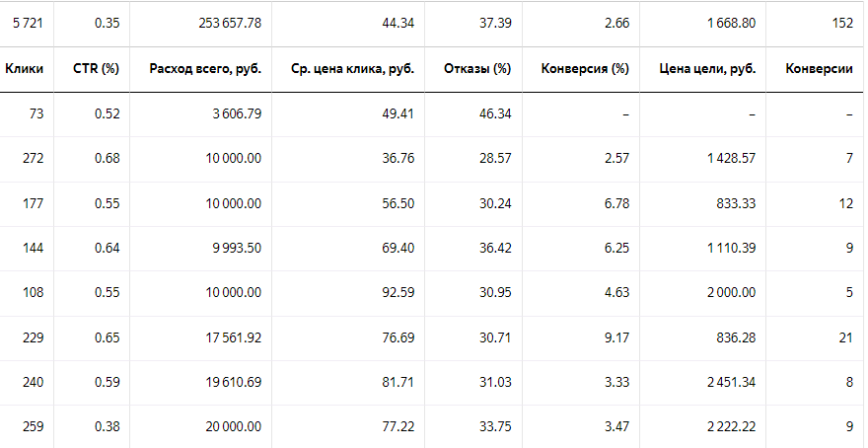The width and height of the screenshot is (868, 448).
Task: Click bounce rate cell 46.34
Action: pos(495,113)
